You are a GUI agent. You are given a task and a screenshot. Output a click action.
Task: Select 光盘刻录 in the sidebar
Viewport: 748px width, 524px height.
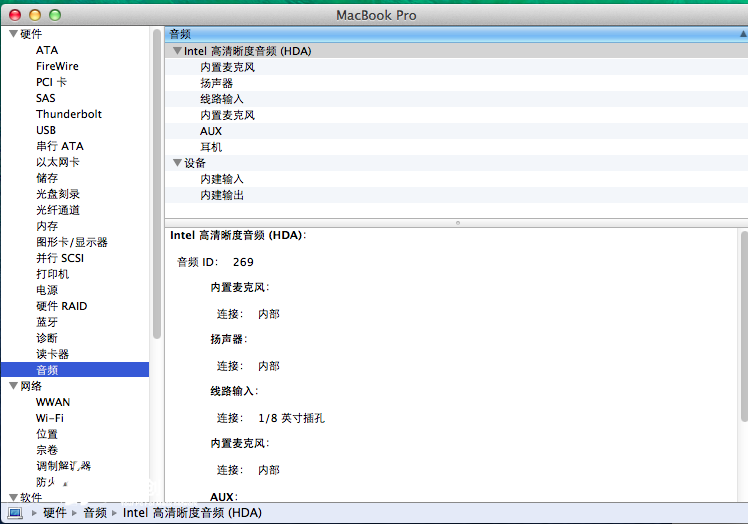tap(58, 194)
